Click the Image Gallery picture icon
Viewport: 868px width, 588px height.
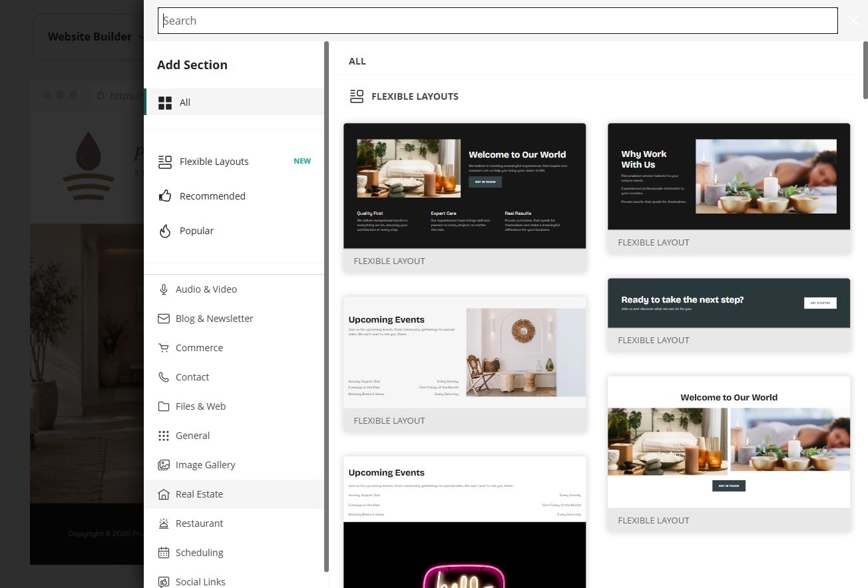(164, 465)
